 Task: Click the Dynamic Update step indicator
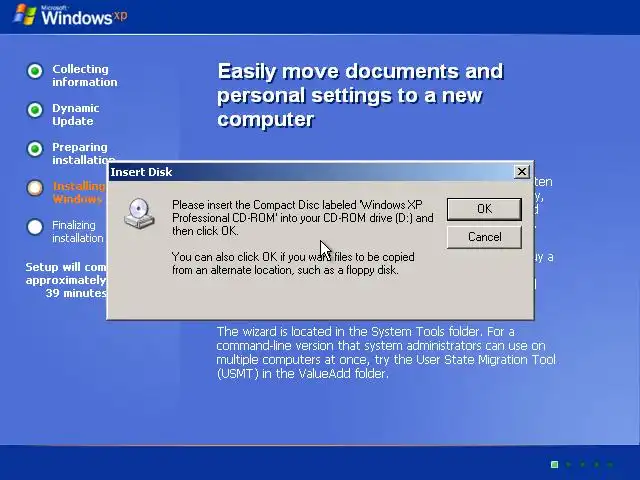[x=35, y=110]
